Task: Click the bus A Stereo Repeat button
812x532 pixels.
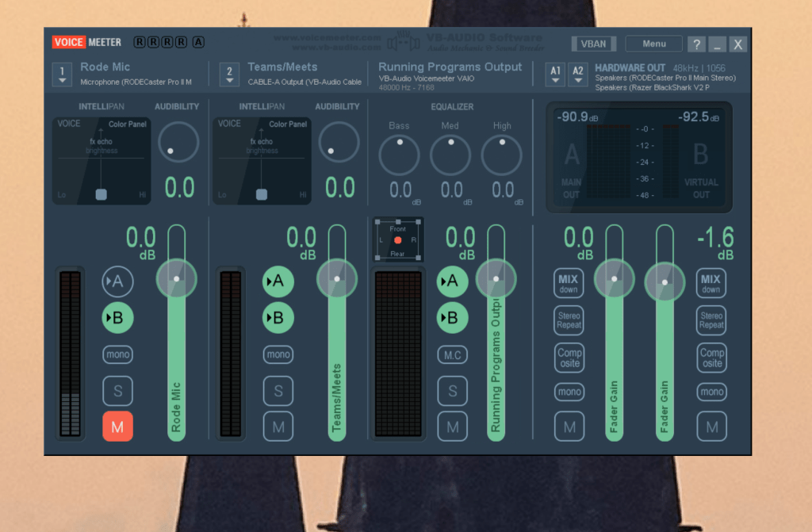Action: 569,320
